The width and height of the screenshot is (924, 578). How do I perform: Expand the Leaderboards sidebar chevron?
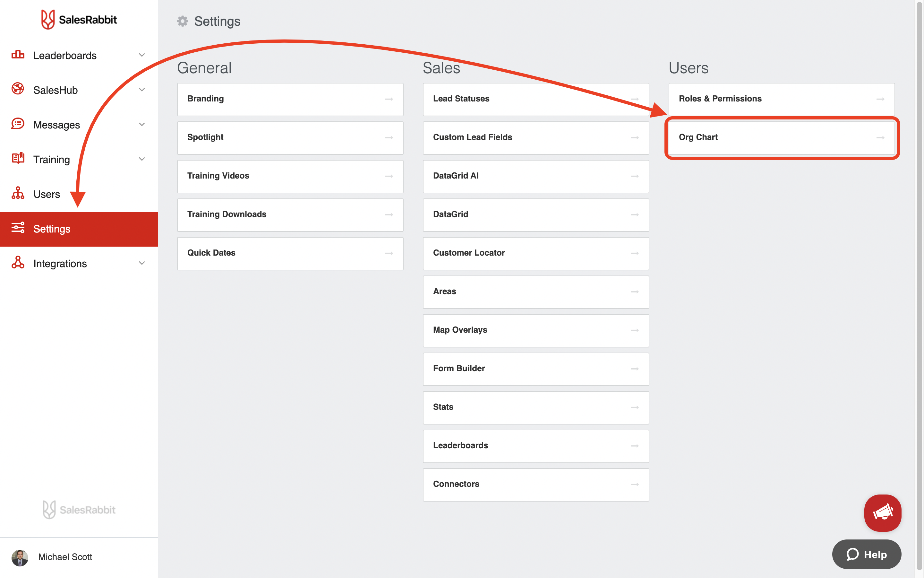[x=142, y=55]
